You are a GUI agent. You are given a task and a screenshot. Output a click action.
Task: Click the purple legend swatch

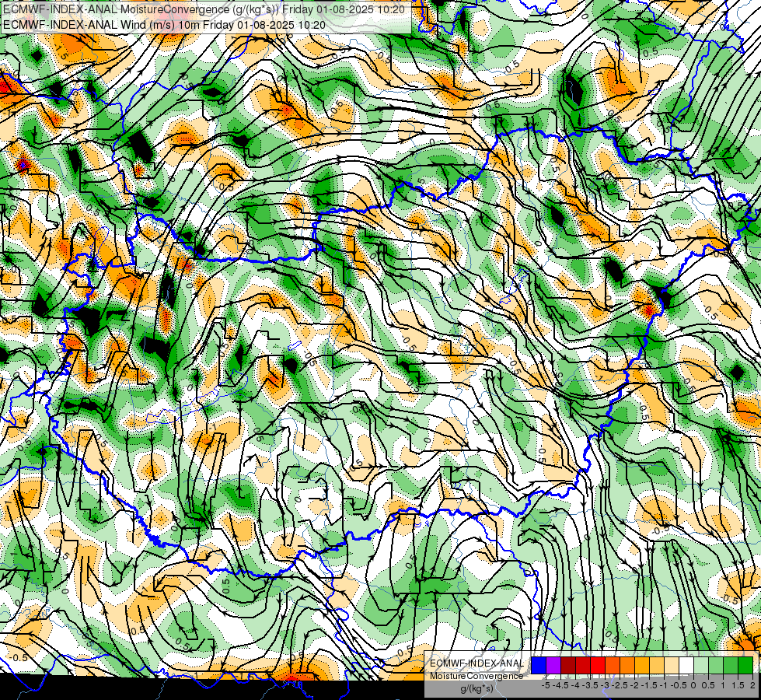553,665
